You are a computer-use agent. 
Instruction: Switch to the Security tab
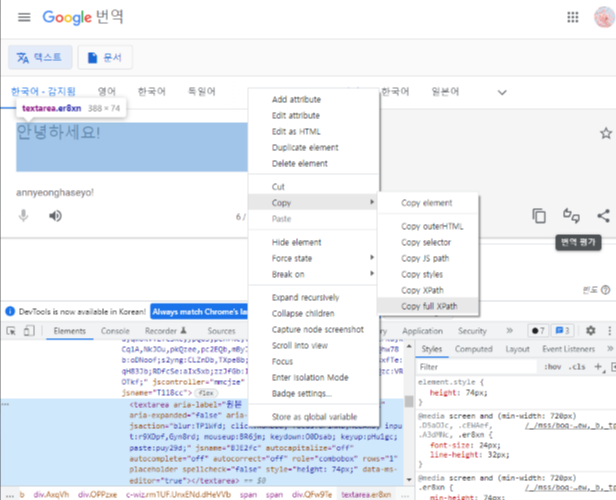tap(472, 331)
